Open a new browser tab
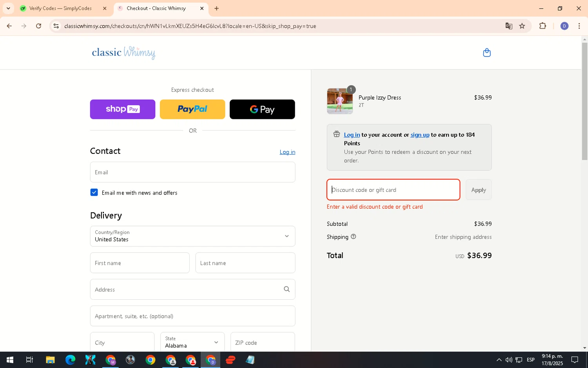The width and height of the screenshot is (588, 368). [216, 8]
